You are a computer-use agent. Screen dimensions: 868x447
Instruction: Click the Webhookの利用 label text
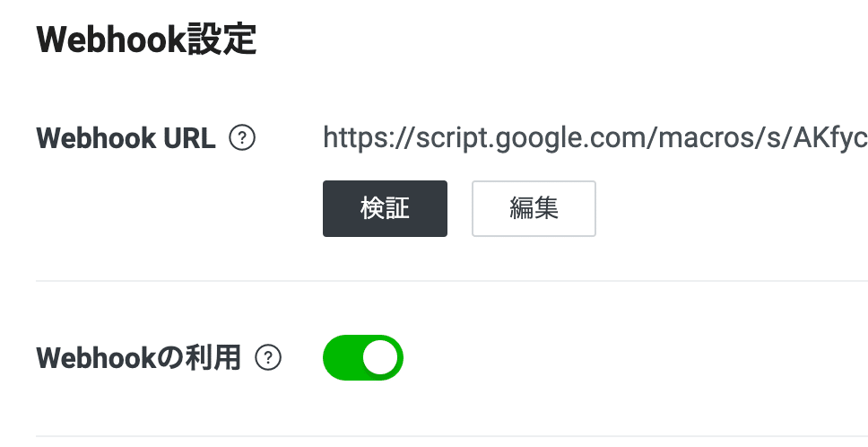point(138,358)
